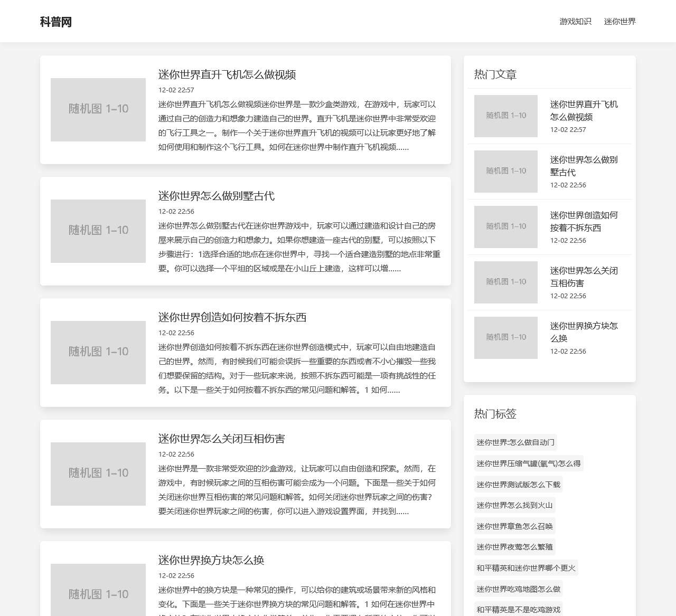Open main list article 迷你世界怎么做别墅古代
This screenshot has height=616, width=676.
(x=216, y=196)
